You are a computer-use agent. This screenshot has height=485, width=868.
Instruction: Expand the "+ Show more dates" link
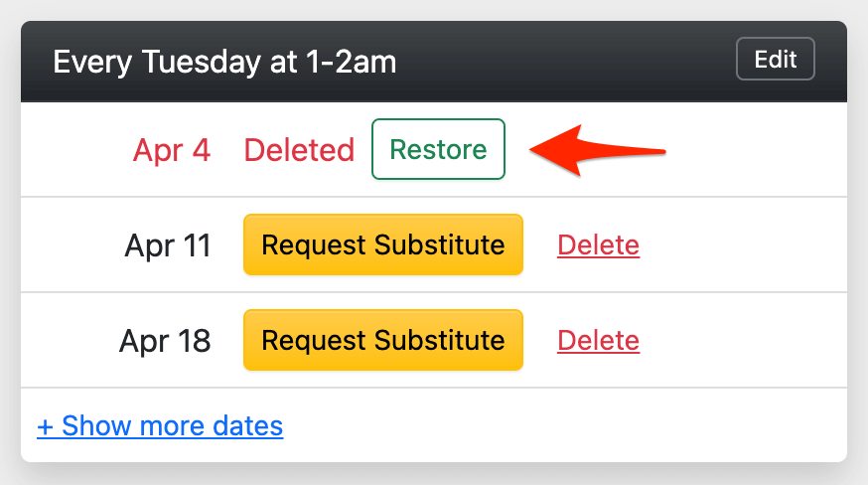[x=160, y=426]
